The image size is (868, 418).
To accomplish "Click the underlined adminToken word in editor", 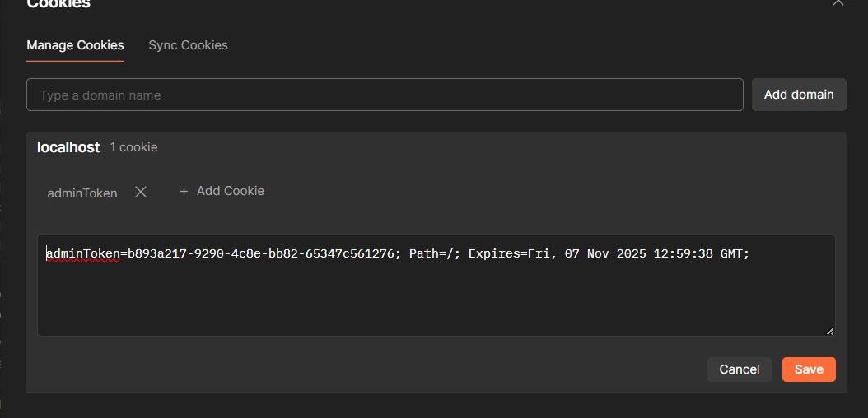I will coord(83,254).
